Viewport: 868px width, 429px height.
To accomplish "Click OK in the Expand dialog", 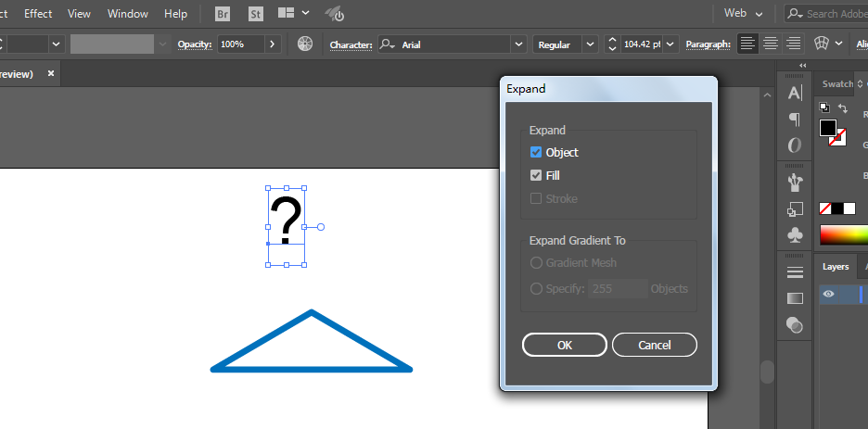I will [564, 345].
